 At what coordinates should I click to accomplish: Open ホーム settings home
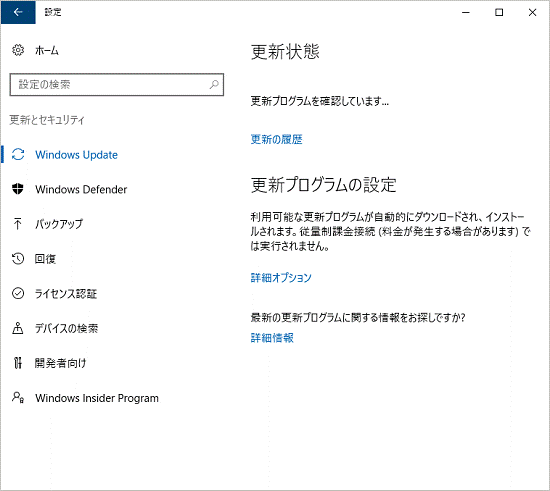pyautogui.click(x=47, y=51)
